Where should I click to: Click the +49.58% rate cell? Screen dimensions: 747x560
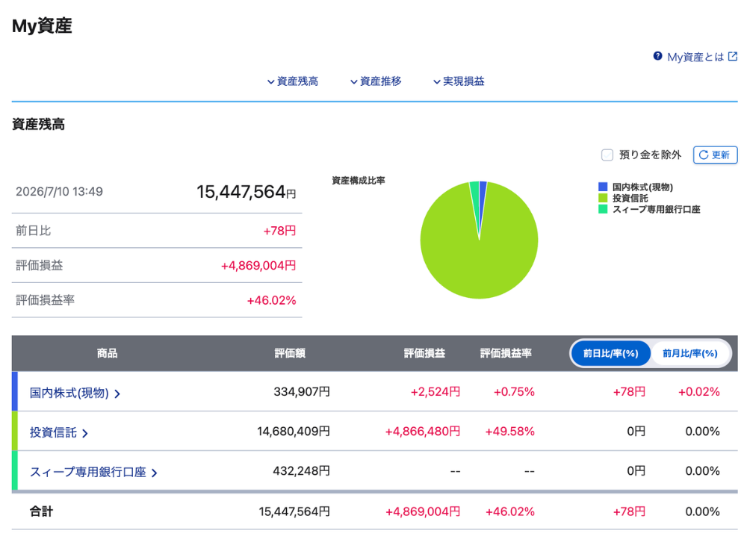click(x=509, y=432)
